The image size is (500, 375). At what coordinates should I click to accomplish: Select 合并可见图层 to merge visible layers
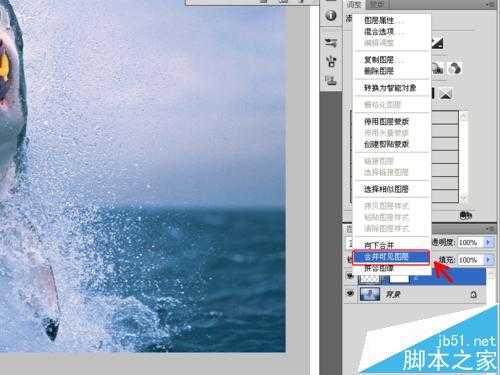[x=391, y=257]
